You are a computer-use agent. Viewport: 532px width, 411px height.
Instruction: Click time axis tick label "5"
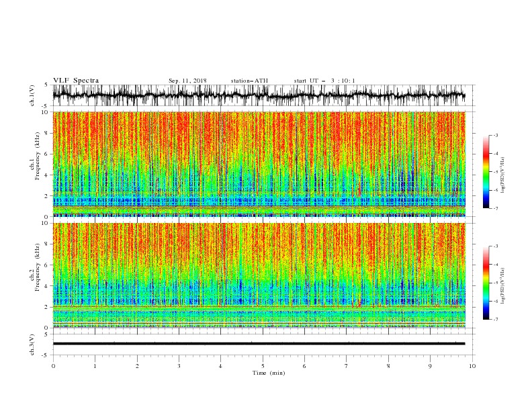click(263, 366)
